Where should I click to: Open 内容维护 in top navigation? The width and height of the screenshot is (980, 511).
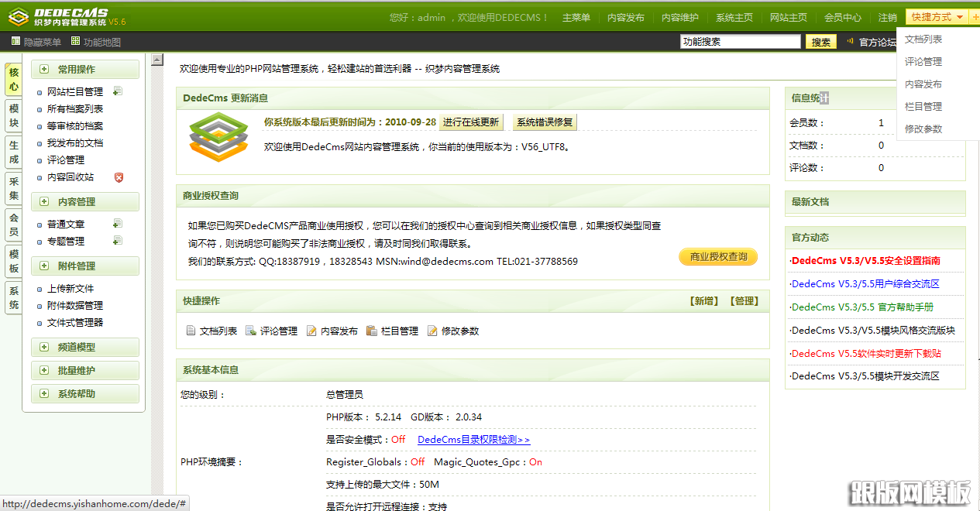[680, 18]
